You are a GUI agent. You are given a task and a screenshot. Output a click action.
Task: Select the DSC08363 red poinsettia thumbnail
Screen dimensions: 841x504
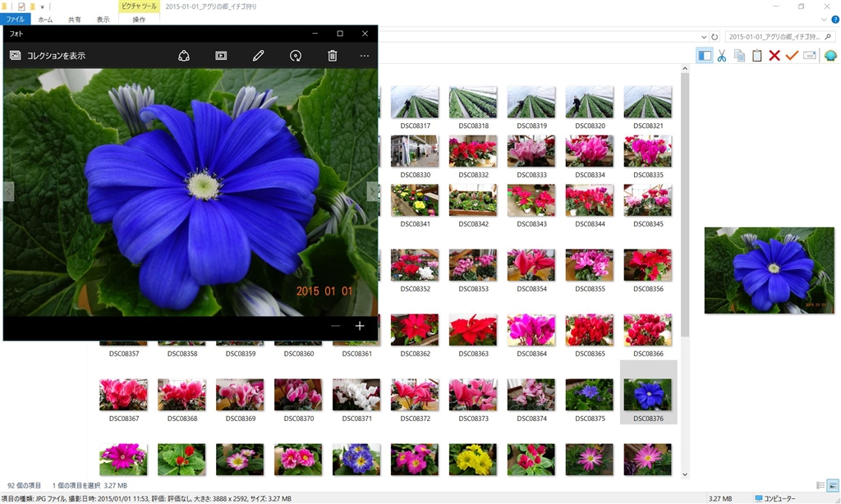pyautogui.click(x=472, y=331)
